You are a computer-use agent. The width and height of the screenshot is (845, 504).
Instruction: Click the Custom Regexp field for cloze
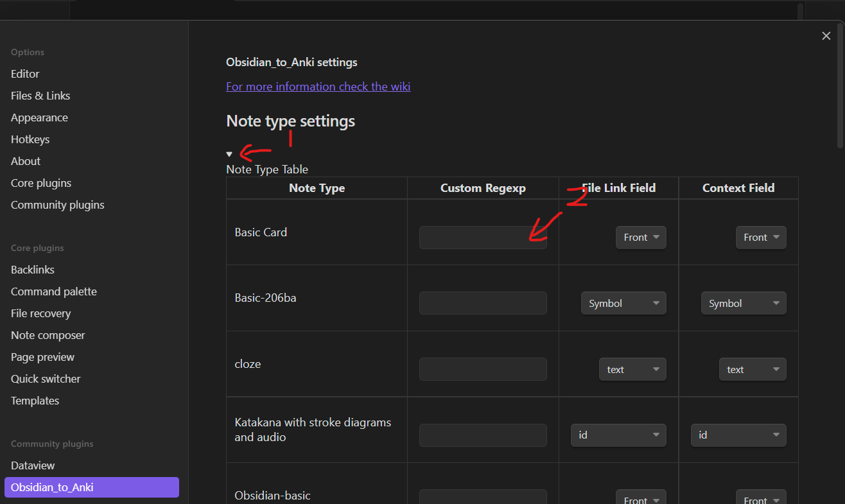point(483,369)
